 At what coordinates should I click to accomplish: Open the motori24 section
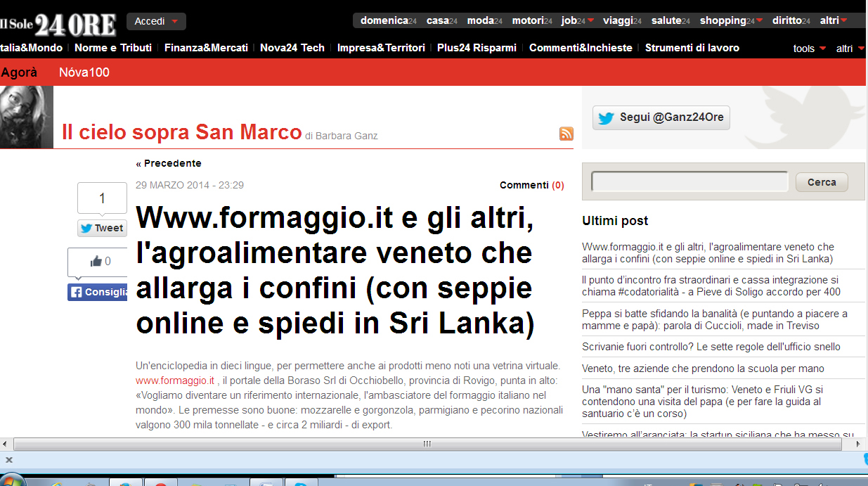click(x=532, y=20)
